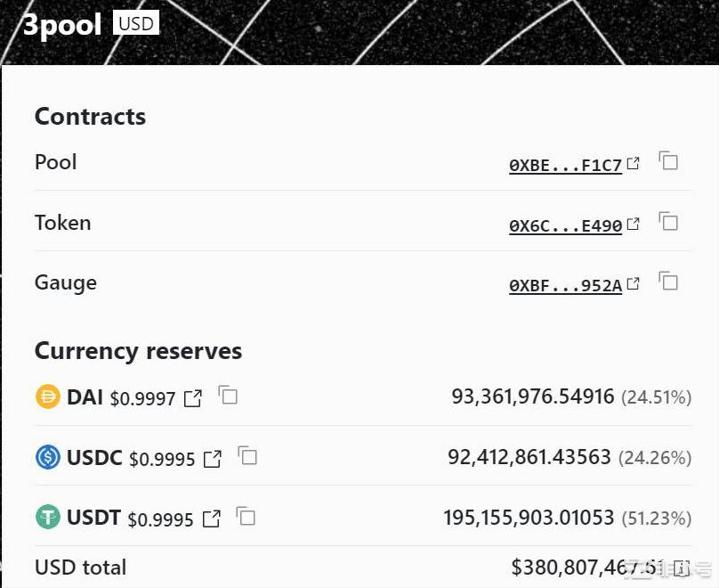Open Token address 0X6C...E490 link
Image resolution: width=719 pixels, height=588 pixels.
(566, 226)
